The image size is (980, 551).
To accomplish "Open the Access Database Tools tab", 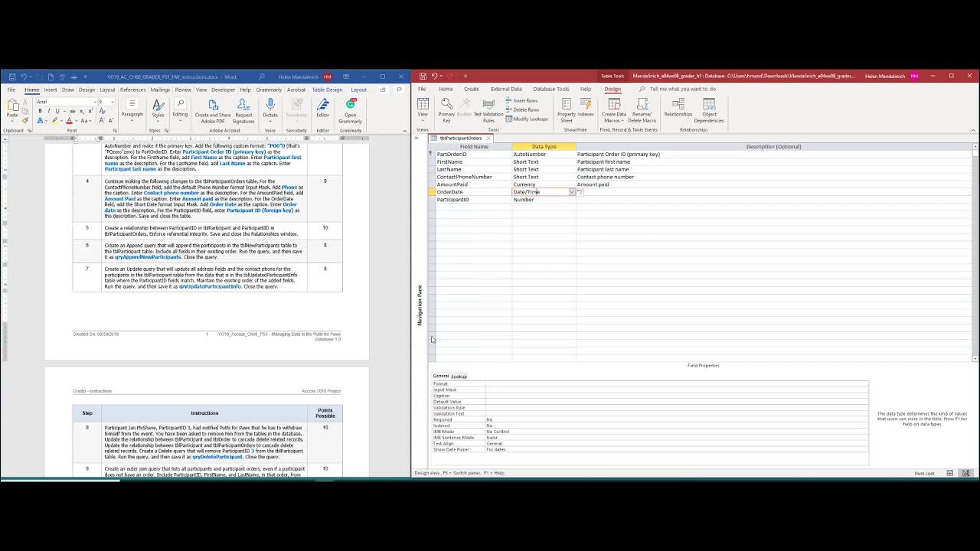I will click(550, 89).
